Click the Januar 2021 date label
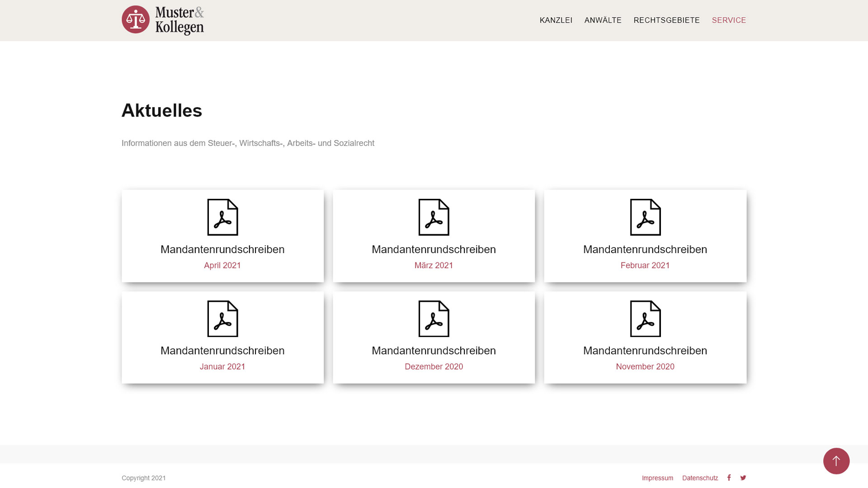The image size is (868, 488). click(222, 367)
